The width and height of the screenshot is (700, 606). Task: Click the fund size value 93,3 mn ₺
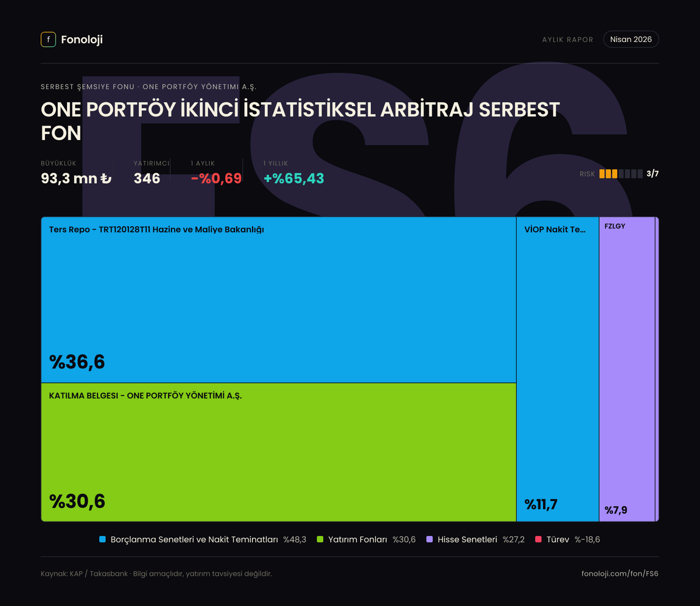coord(76,178)
